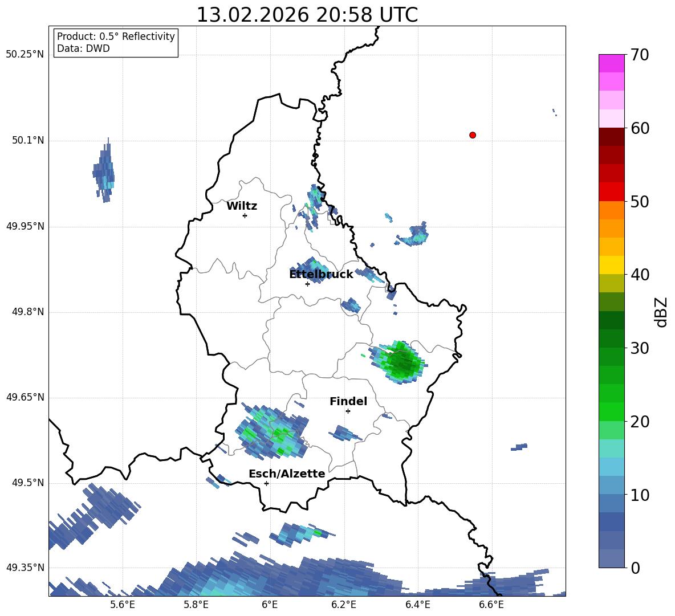
Task: Click the radar echo cluster north of Esch/Alzette
Action: pyautogui.click(x=272, y=431)
